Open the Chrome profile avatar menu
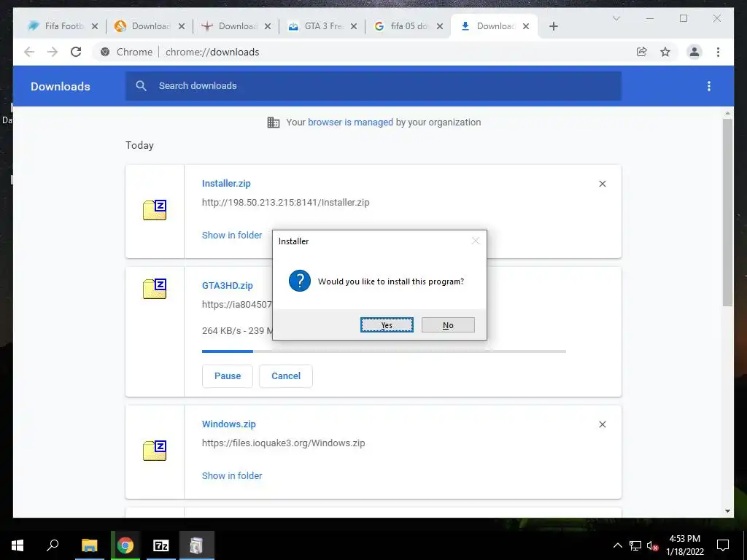Image resolution: width=747 pixels, height=560 pixels. tap(694, 52)
